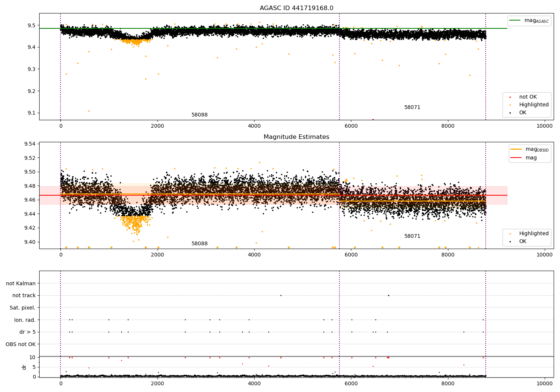Click the 'Sat. pixel.' row label
This screenshot has width=560, height=392.
pos(23,308)
